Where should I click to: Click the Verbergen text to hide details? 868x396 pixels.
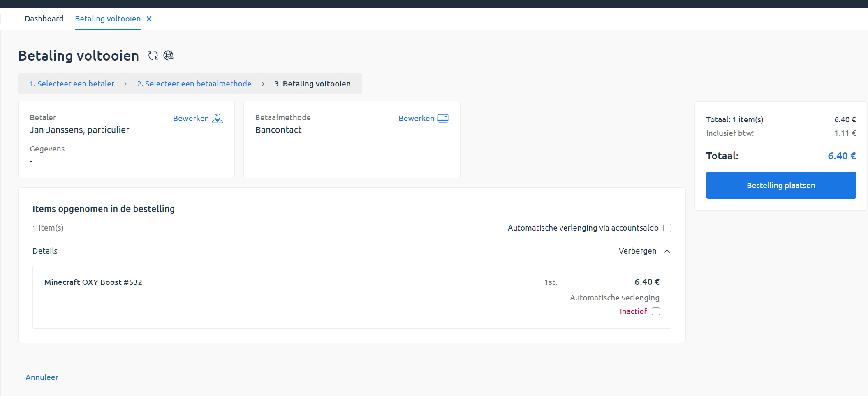point(637,251)
